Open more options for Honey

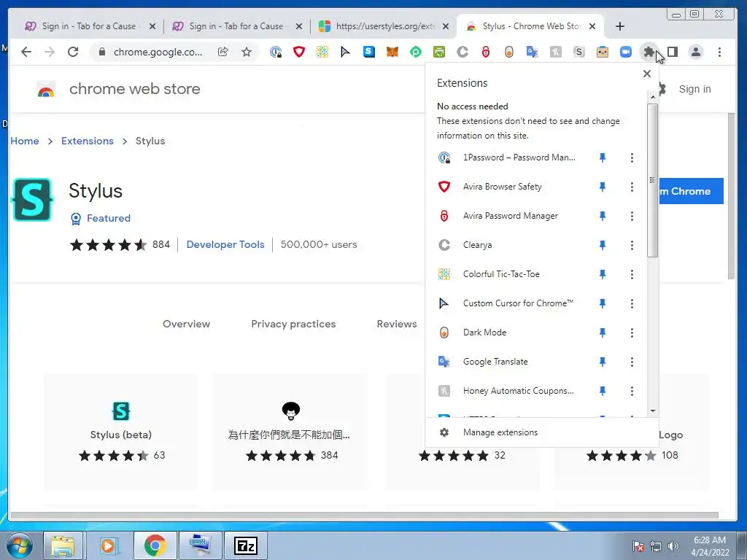[632, 391]
